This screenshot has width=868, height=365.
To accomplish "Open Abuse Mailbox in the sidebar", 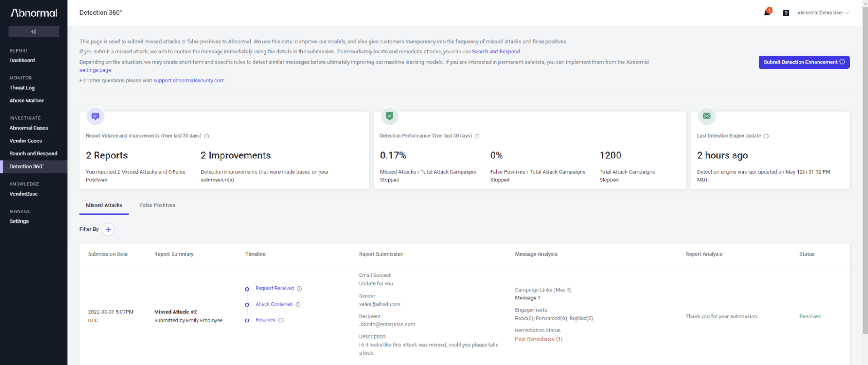I will click(27, 100).
